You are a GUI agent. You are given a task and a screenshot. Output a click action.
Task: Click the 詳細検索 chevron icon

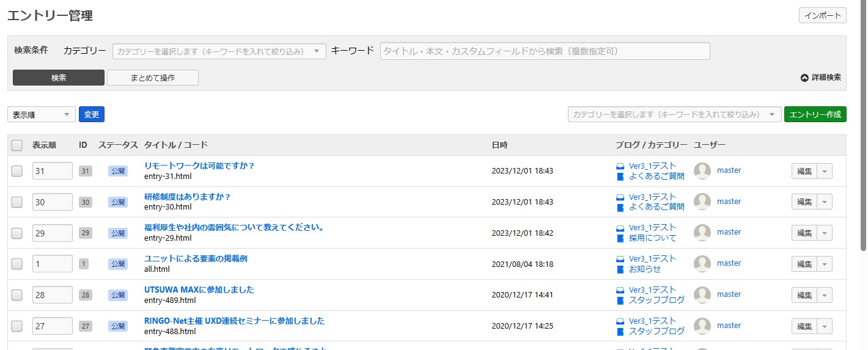(x=804, y=78)
